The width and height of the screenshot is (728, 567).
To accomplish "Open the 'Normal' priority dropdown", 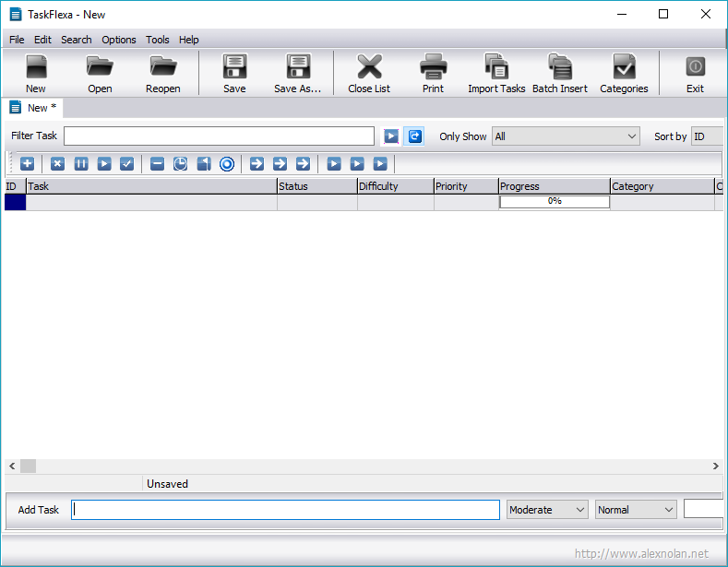I will coord(636,510).
